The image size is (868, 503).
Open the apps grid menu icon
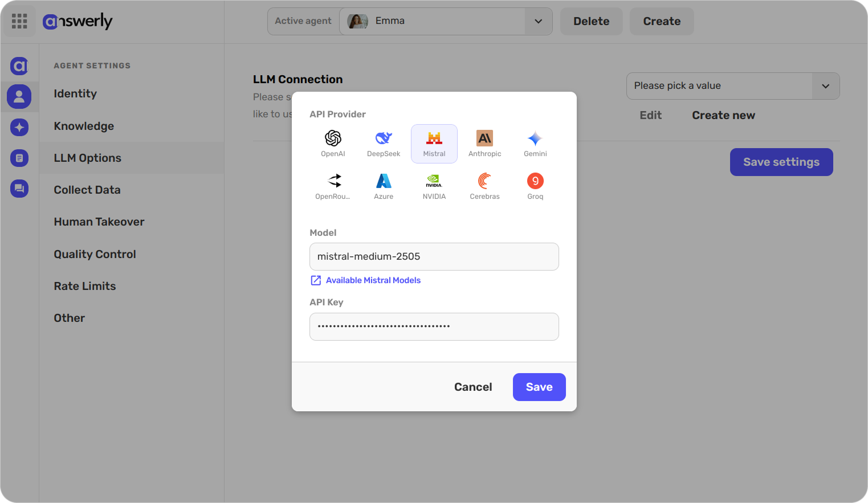(x=19, y=21)
